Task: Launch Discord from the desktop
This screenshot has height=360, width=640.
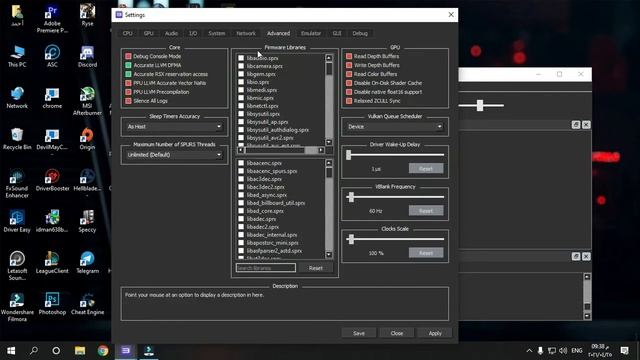Action: click(87, 56)
